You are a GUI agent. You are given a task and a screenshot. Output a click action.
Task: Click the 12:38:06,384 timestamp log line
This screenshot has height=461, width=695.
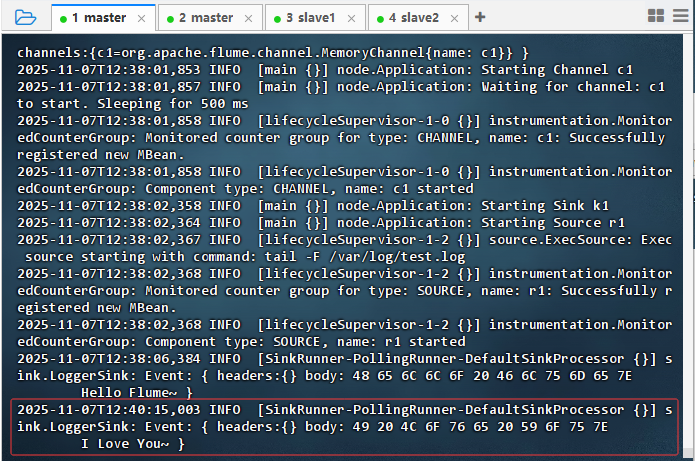pyautogui.click(x=344, y=359)
